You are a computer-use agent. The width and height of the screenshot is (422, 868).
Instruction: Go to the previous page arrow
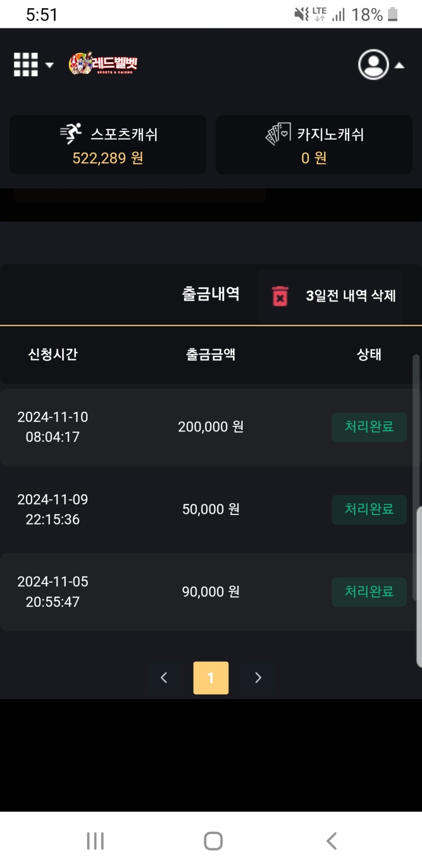point(163,678)
